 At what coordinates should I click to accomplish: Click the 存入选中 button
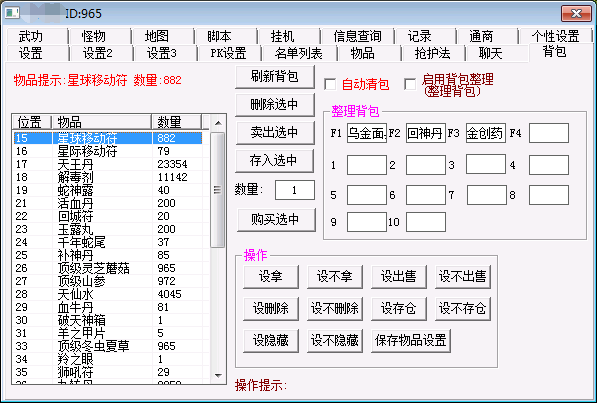[x=275, y=160]
